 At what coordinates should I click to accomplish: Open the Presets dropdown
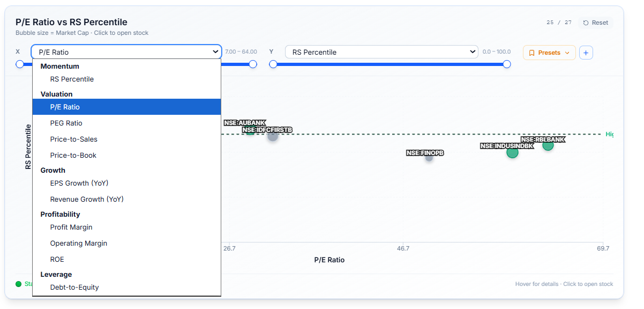pos(549,53)
